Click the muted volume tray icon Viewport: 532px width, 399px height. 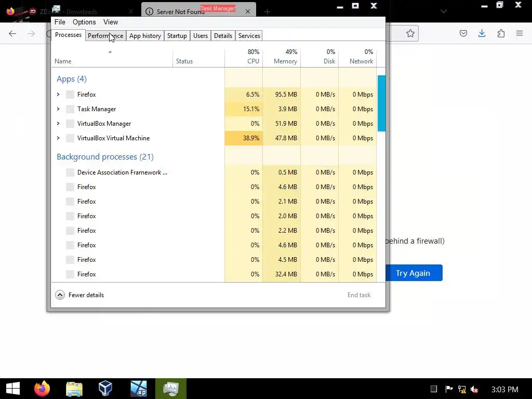pos(475,389)
